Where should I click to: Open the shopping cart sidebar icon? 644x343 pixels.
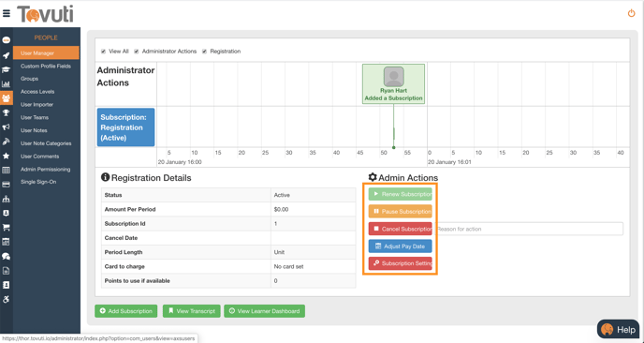click(x=7, y=228)
